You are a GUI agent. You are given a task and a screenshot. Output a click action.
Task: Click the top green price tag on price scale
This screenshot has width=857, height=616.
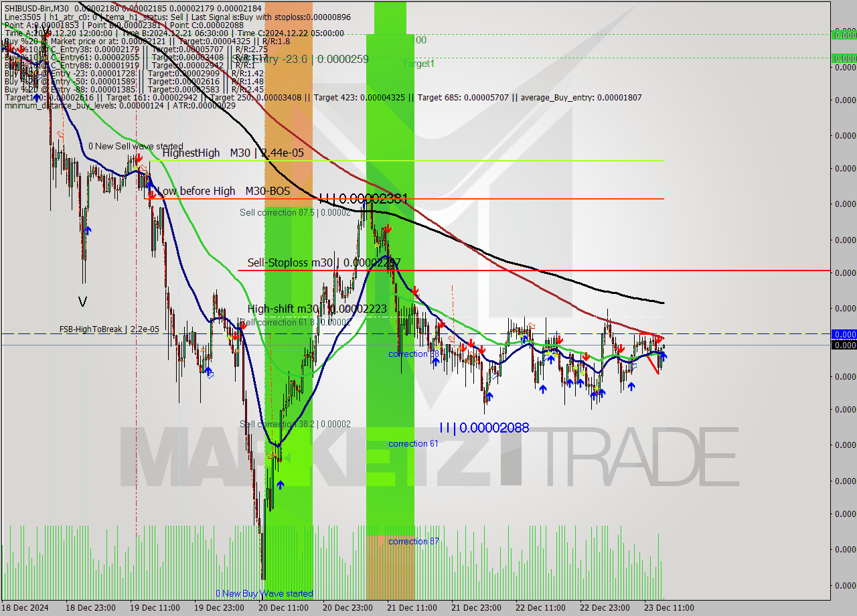(x=844, y=34)
